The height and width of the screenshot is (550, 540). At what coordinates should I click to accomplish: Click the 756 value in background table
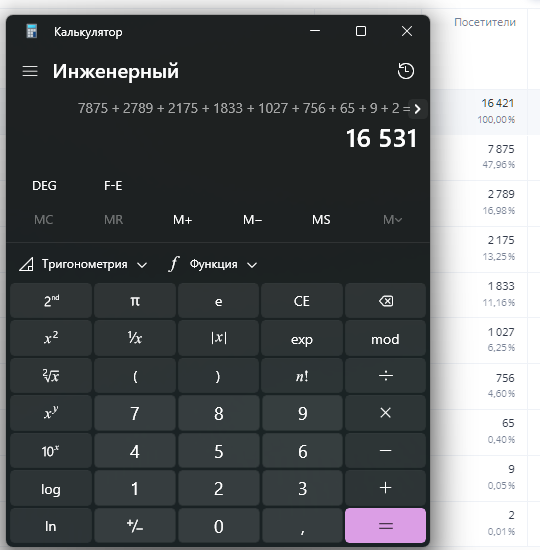[x=505, y=378]
